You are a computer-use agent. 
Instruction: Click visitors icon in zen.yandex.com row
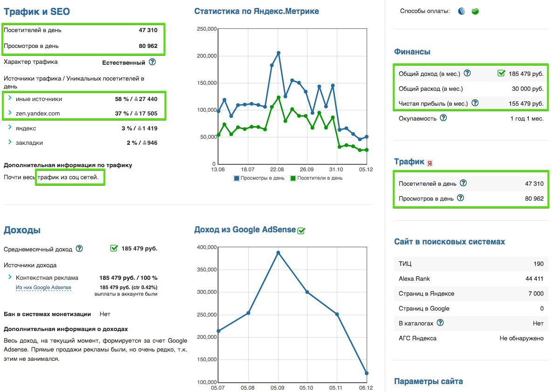point(136,114)
